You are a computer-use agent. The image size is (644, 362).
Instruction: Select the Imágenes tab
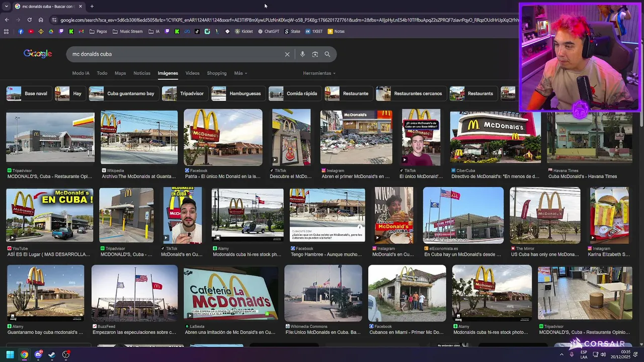tap(168, 73)
